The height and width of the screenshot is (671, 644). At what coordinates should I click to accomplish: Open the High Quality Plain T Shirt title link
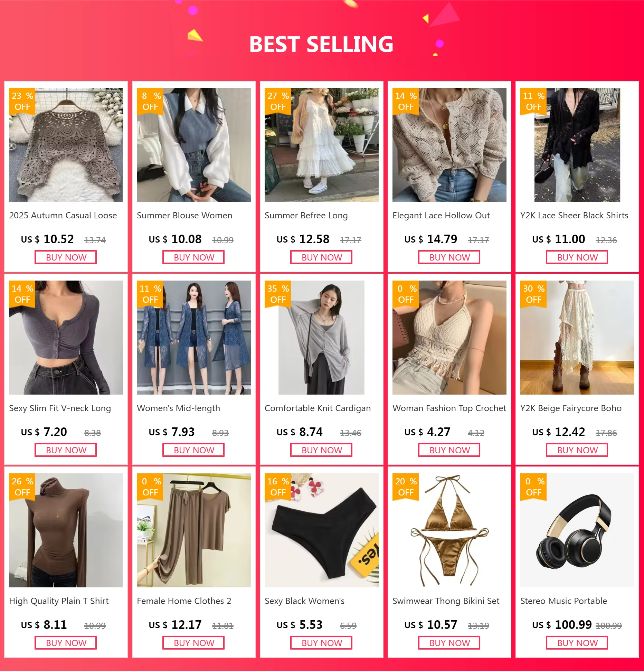(59, 601)
